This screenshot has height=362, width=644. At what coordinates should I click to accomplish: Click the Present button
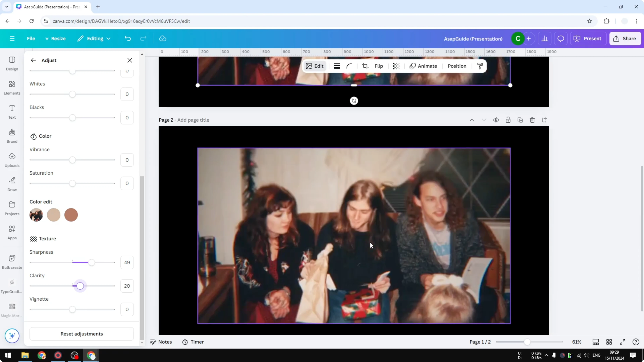click(x=588, y=38)
